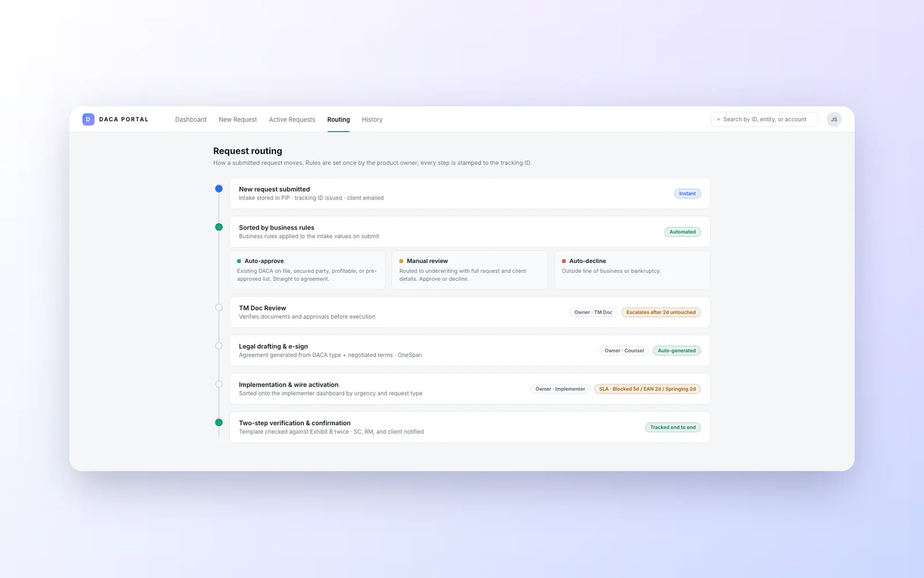Open the TM Doc Review step
This screenshot has height=578, width=924.
coord(470,312)
